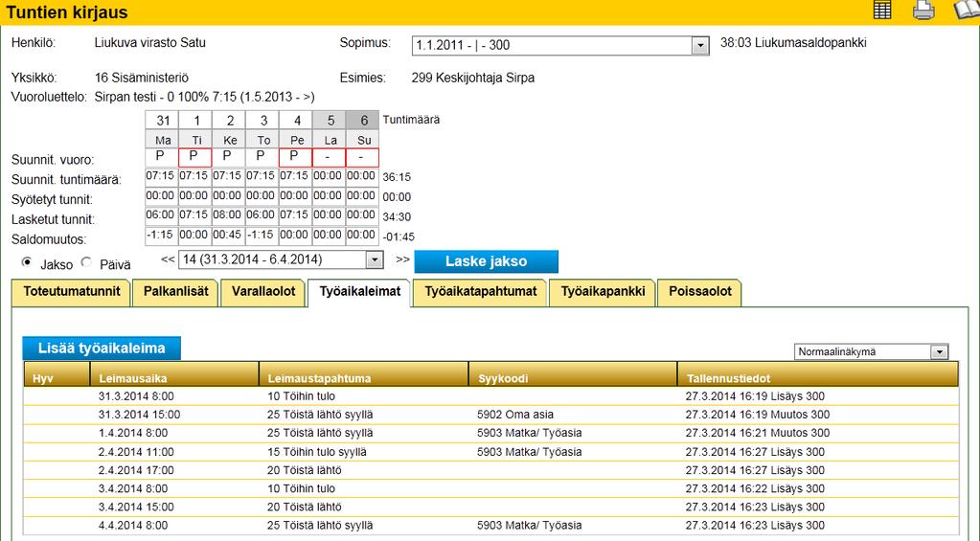Switch to the Palkanlisät tab

(x=175, y=292)
